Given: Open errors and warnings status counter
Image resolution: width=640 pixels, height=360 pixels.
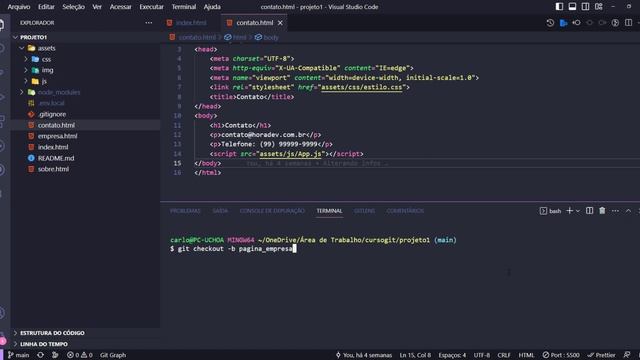Looking at the screenshot, I should click(x=80, y=355).
